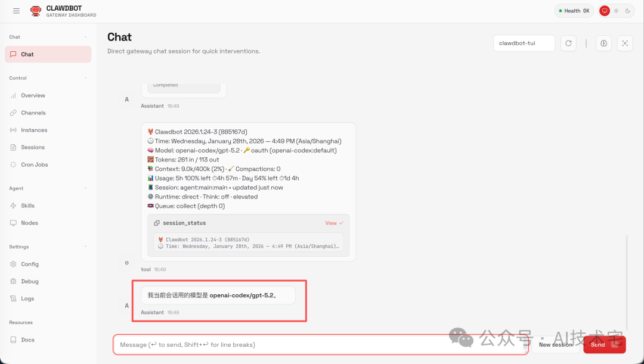Click the Channels link icon

(x=13, y=113)
